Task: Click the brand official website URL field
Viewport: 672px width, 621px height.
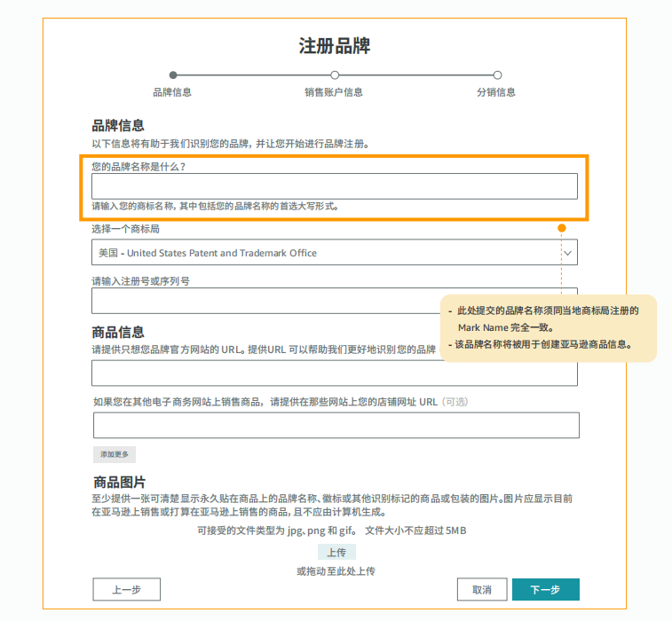Action: pos(335,373)
